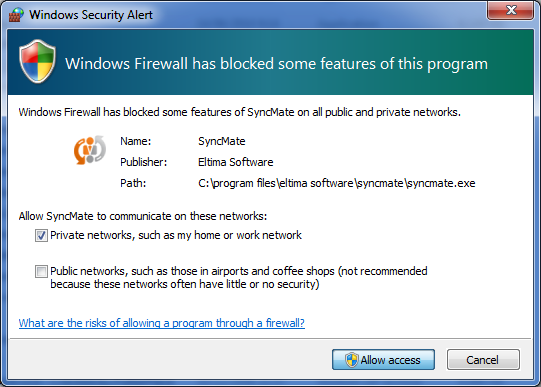Cancel the security alert dialog
Screen dimensions: 541x387
point(483,360)
